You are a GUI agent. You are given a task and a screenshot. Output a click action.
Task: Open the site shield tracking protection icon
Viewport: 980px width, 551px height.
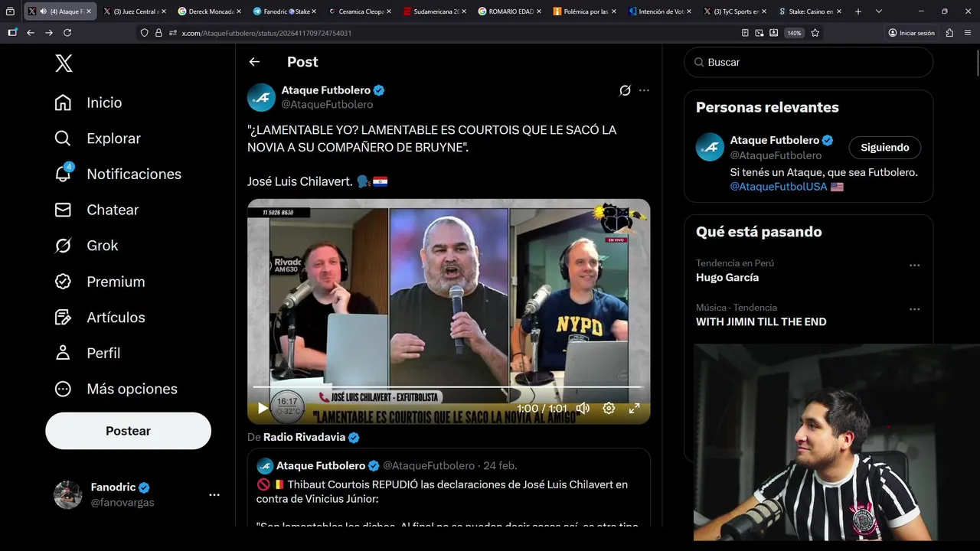click(x=145, y=33)
